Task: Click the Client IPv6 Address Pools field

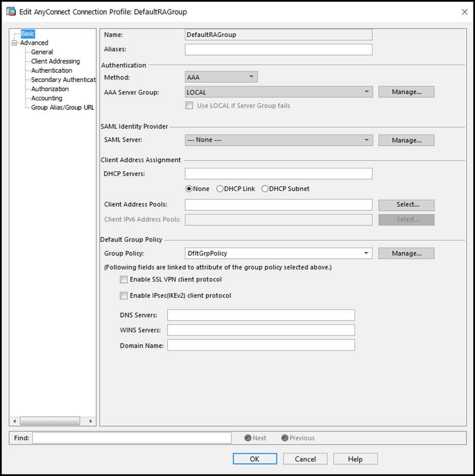Action: [278, 220]
